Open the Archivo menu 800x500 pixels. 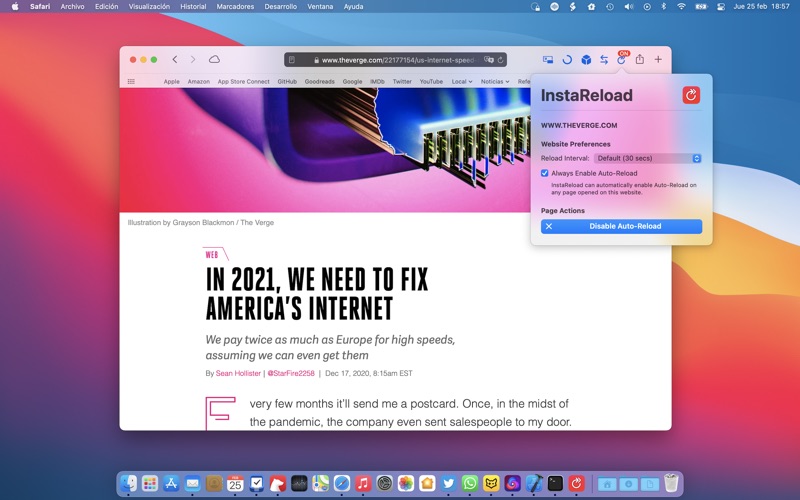coord(72,7)
